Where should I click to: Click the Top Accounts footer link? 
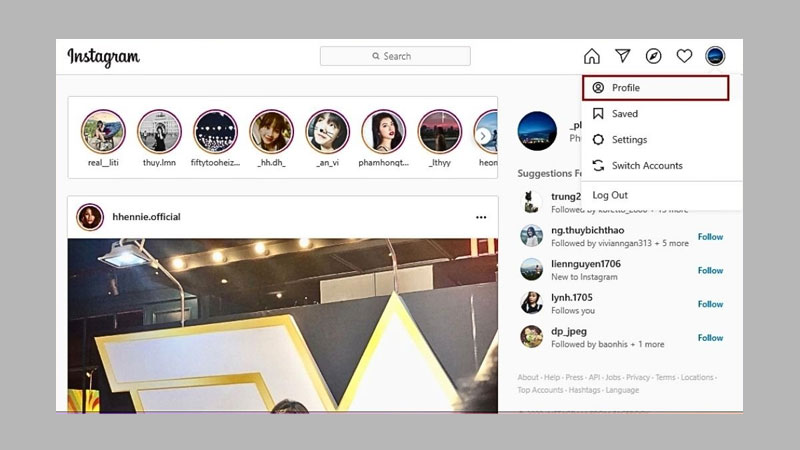(x=540, y=390)
